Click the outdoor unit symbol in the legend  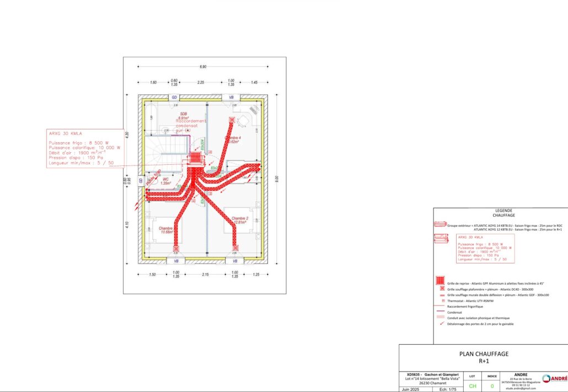440,224
